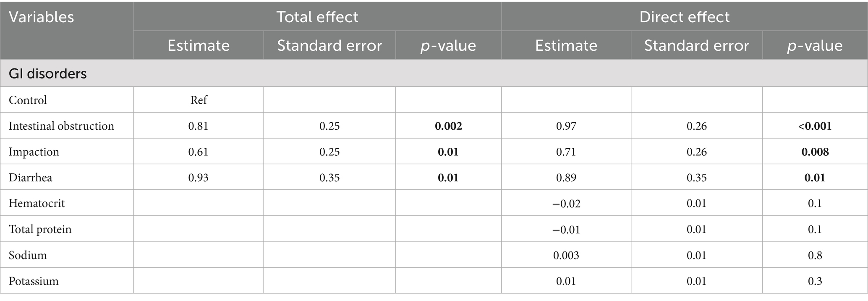Select the 0.008 p-value for Impaction
This screenshot has height=301, width=868.
pyautogui.click(x=815, y=152)
